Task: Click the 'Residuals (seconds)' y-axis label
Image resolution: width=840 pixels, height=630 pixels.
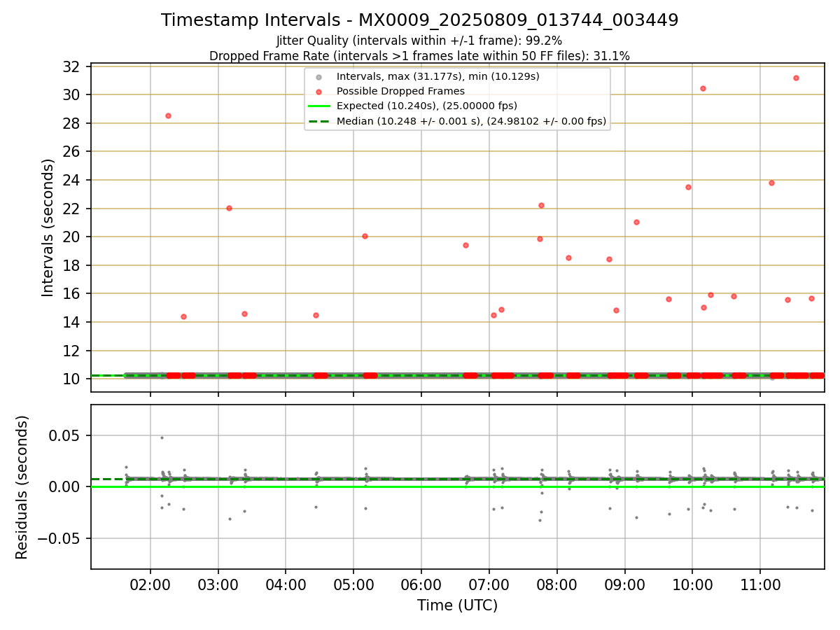Action: [22, 487]
